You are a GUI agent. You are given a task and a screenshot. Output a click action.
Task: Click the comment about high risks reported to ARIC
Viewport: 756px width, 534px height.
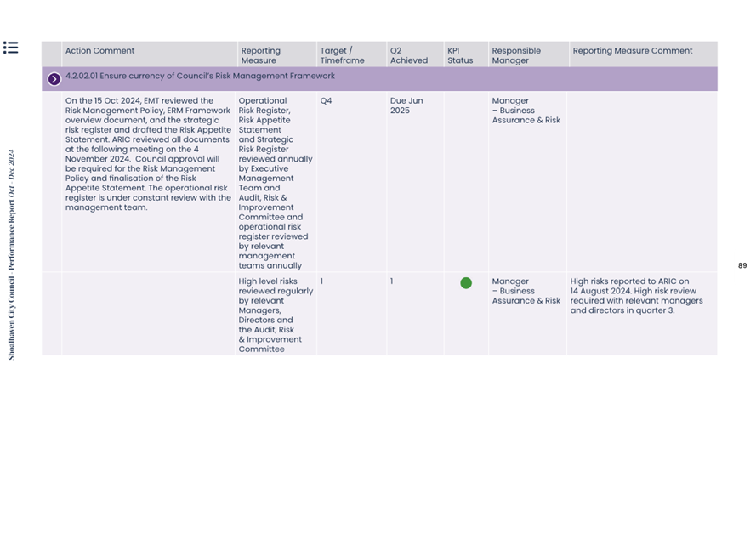[x=636, y=296]
